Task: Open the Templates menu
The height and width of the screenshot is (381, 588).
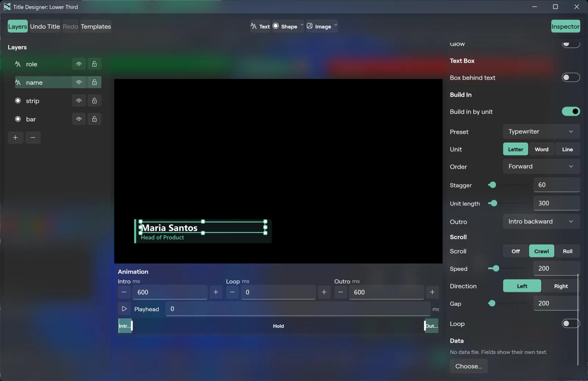Action: pos(96,26)
